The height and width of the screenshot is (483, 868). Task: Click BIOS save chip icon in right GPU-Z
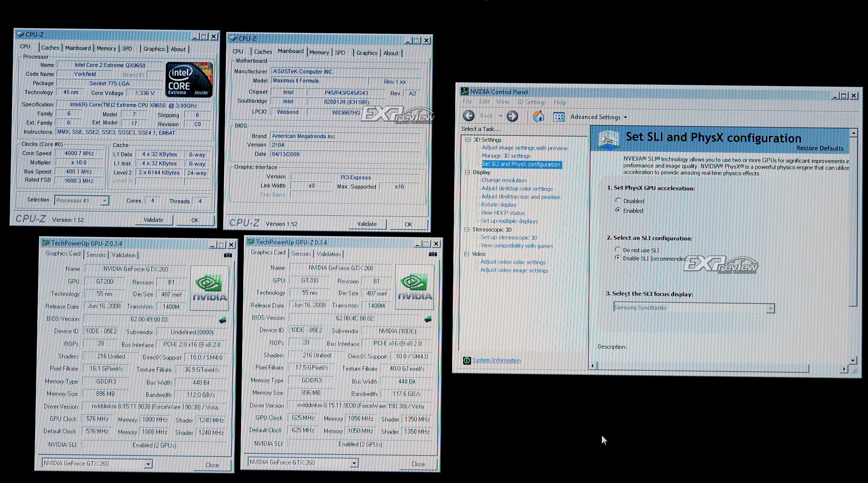(428, 319)
